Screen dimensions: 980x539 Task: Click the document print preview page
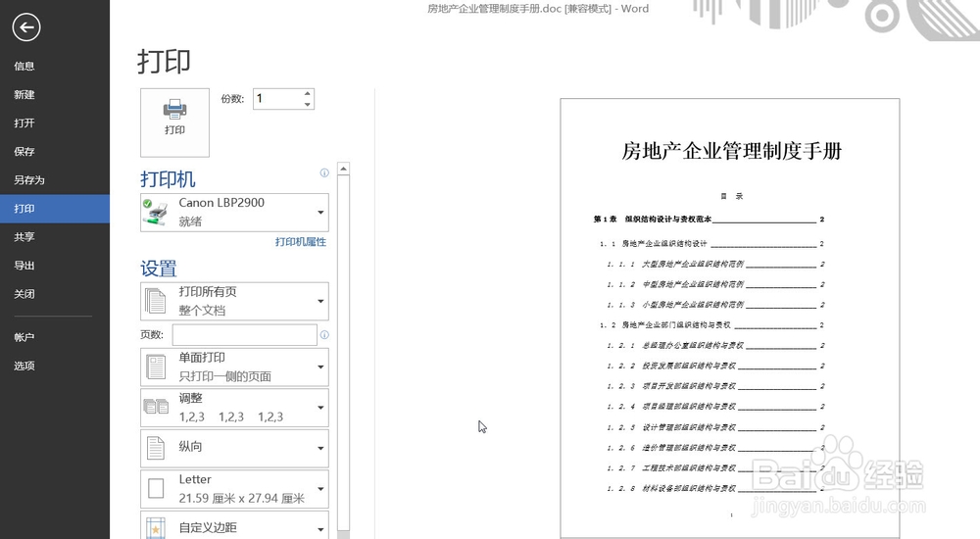[x=730, y=318]
